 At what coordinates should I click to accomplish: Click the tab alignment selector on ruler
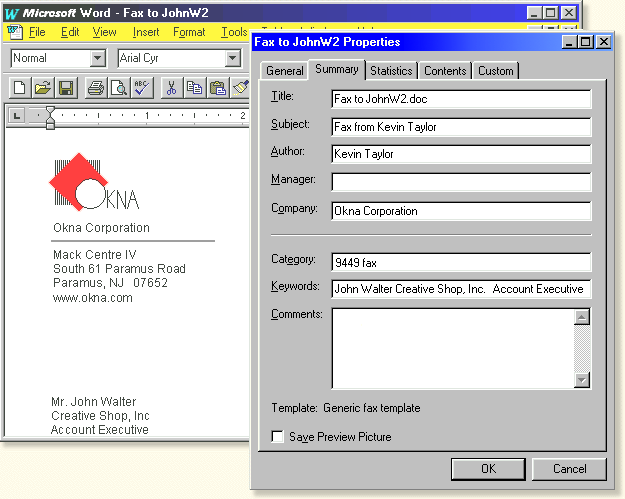16,116
